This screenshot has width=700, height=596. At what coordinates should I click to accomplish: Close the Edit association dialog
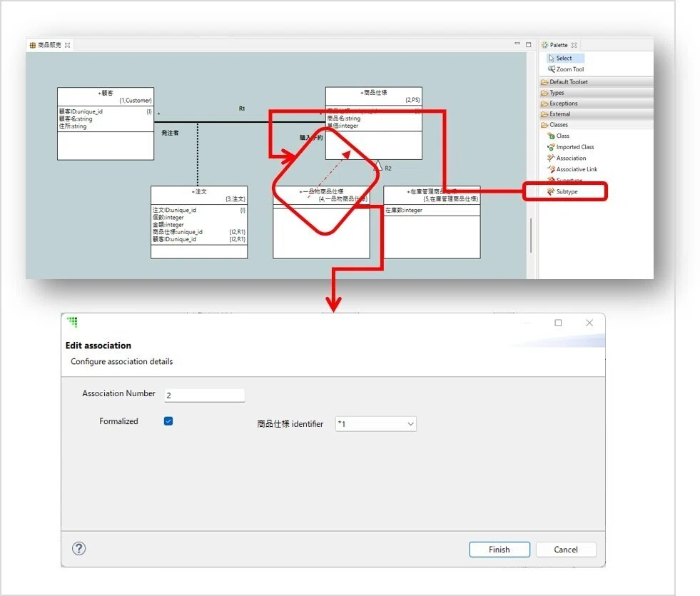(x=589, y=323)
